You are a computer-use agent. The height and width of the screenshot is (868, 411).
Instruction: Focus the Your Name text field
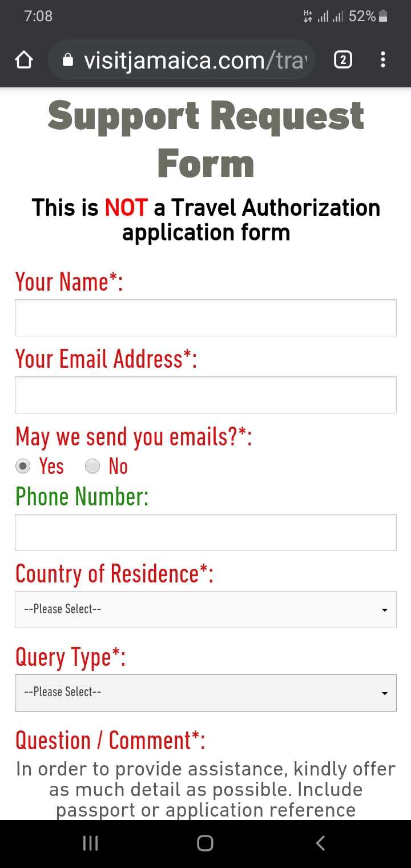click(205, 318)
